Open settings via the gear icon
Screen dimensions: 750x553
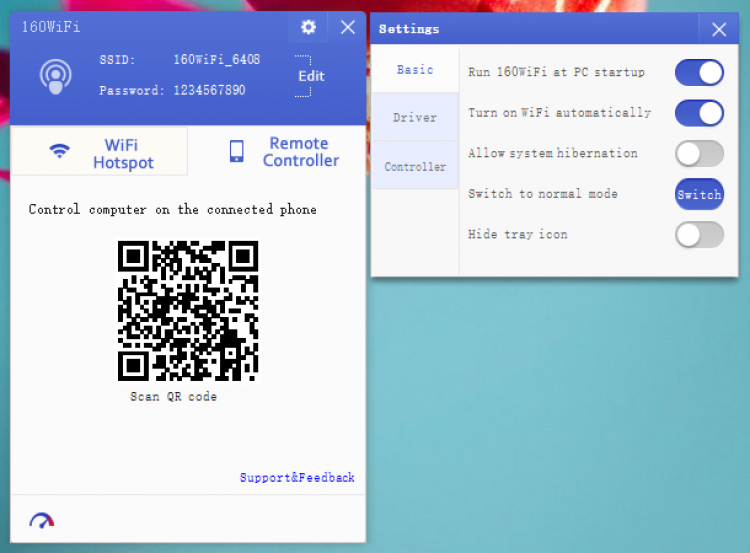309,27
